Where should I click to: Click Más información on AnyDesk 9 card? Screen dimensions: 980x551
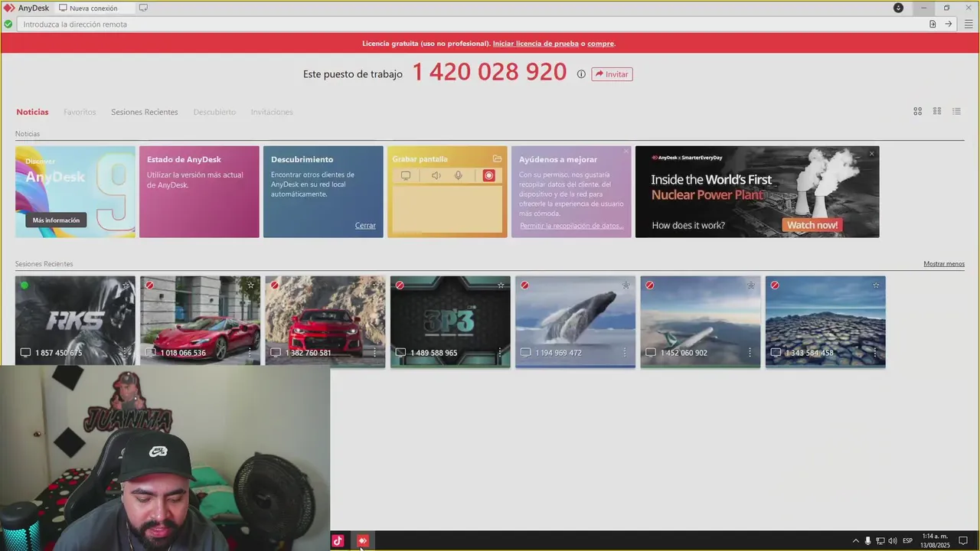click(x=56, y=220)
